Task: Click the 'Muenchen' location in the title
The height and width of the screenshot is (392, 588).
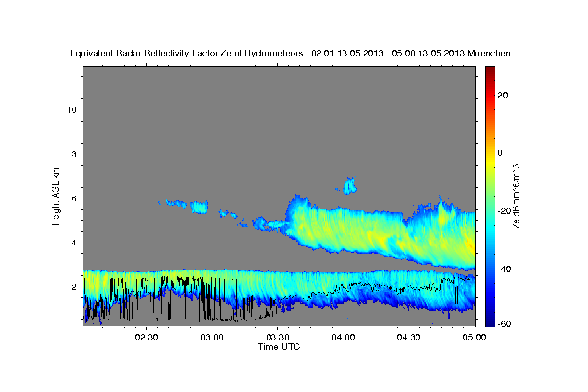Action: coord(490,53)
